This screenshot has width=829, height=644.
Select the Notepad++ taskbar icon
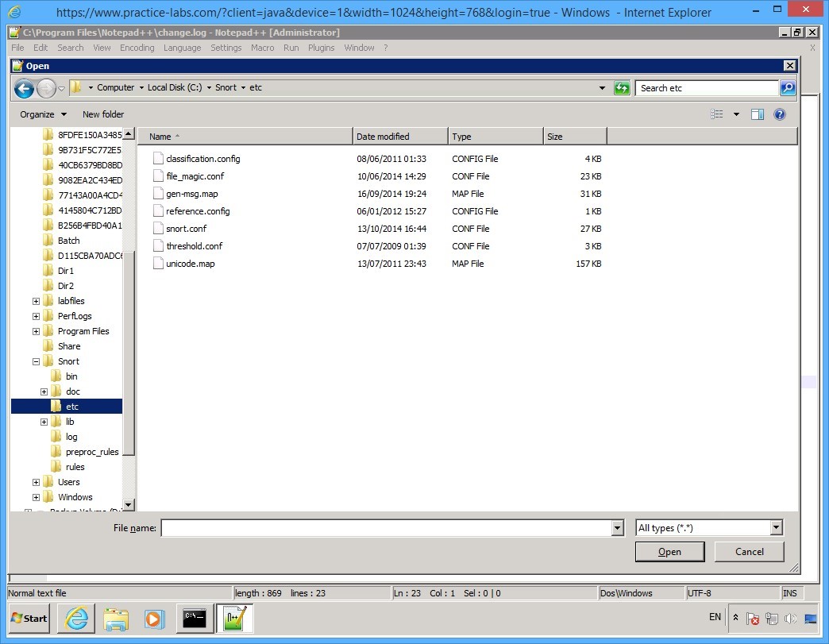[234, 619]
